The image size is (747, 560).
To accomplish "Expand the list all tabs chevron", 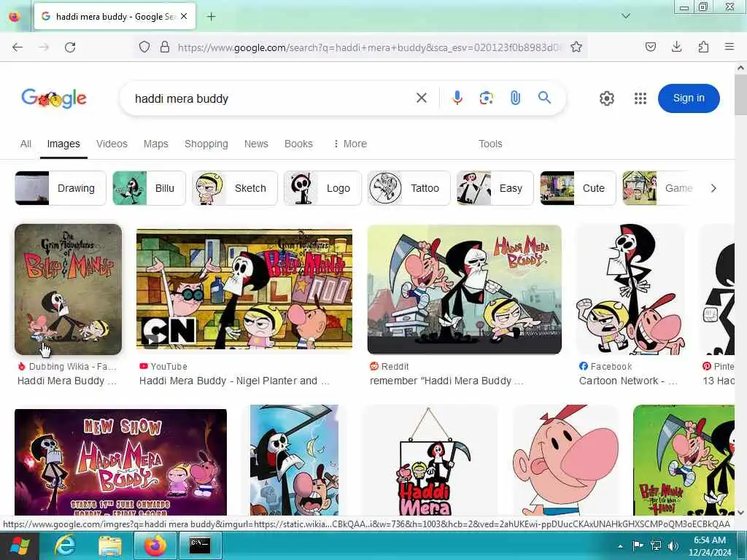I will click(626, 16).
